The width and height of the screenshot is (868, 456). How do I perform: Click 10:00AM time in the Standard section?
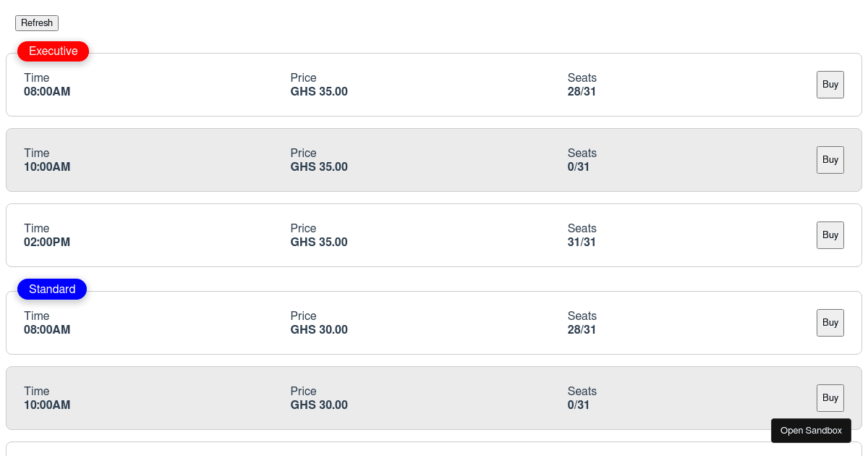pos(47,405)
